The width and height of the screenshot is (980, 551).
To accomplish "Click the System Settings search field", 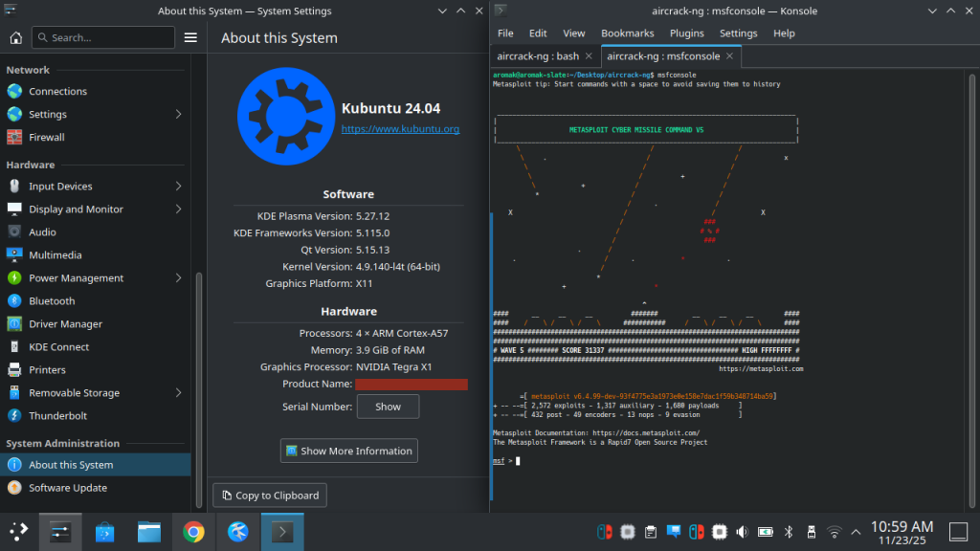I will pos(103,37).
